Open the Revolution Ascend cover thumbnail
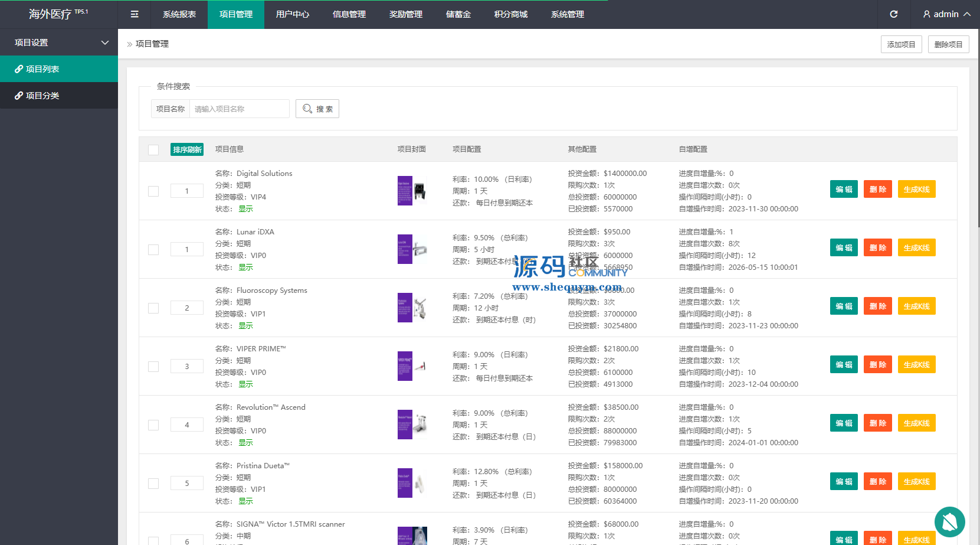This screenshot has height=545, width=980. click(412, 425)
